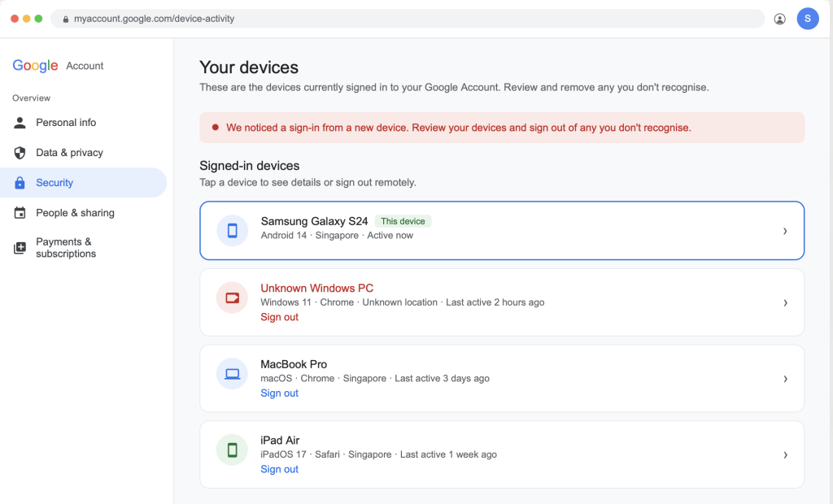This screenshot has width=833, height=504.
Task: Click the red Unknown Windows PC icon
Action: pyautogui.click(x=232, y=298)
